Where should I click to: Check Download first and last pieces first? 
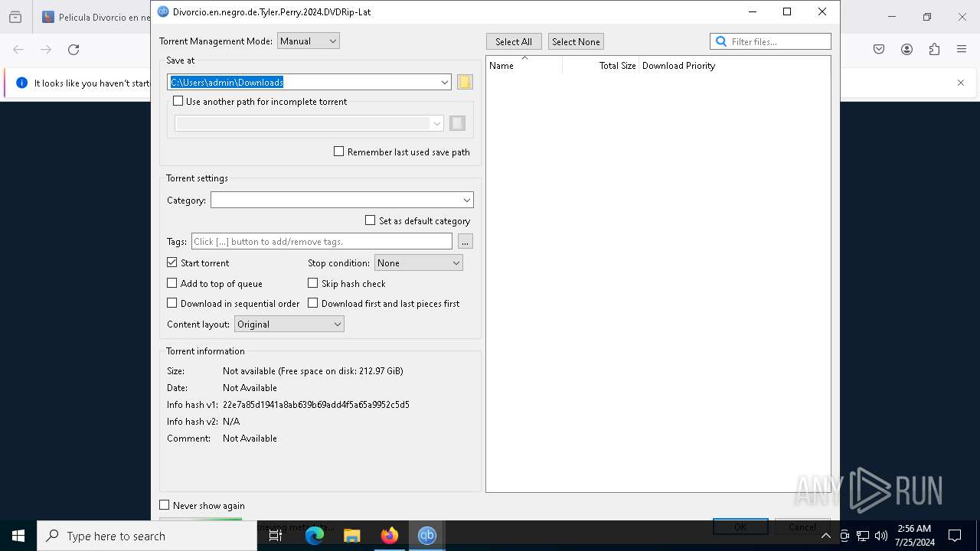pyautogui.click(x=313, y=303)
